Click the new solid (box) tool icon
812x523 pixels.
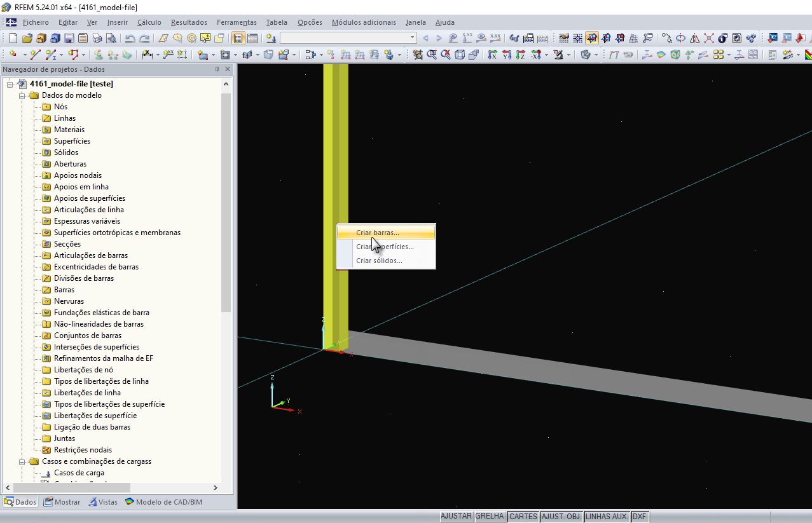coord(268,55)
